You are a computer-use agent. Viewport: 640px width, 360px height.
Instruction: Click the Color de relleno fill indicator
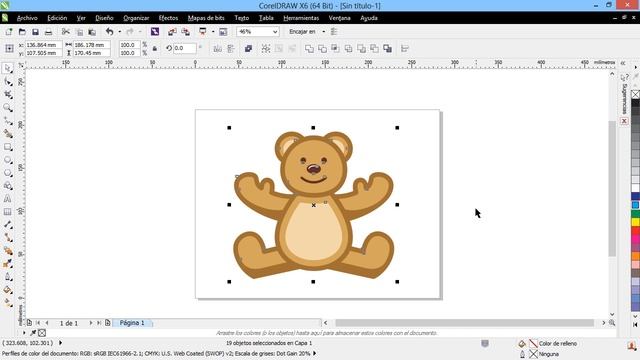[533, 344]
